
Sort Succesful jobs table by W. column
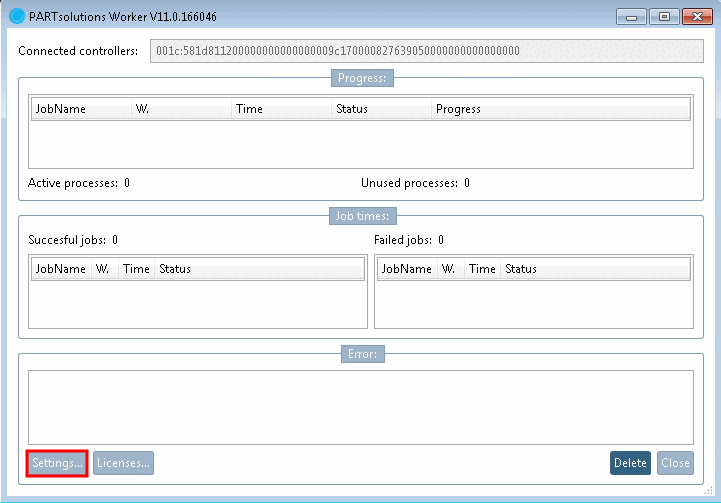tap(105, 269)
